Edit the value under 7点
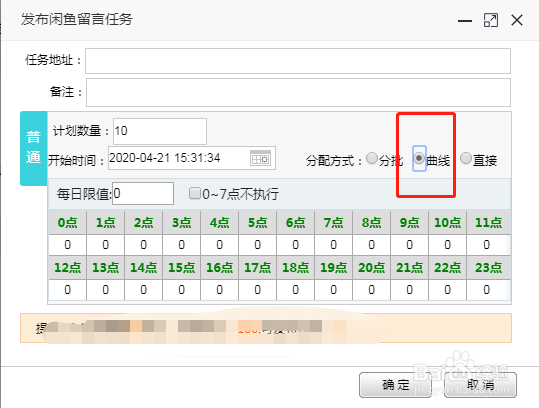This screenshot has height=408, width=539. pyautogui.click(x=333, y=245)
